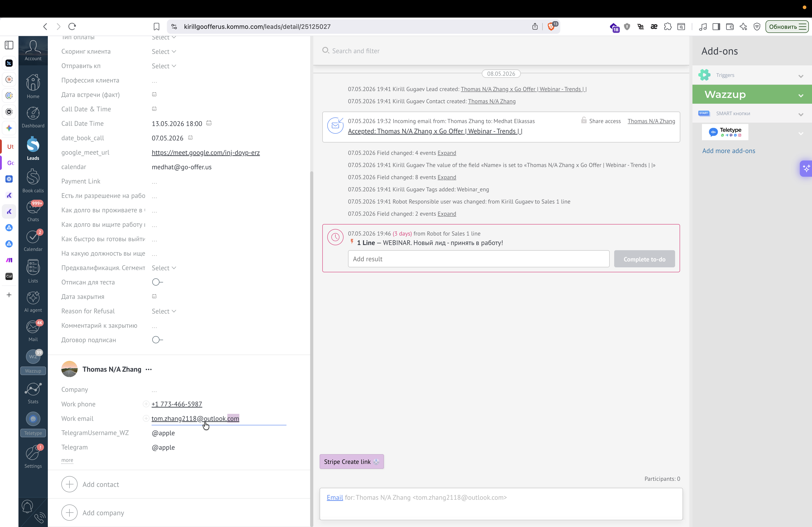Click the Stripe Create link button
Screen dimensions: 812x527
click(x=351, y=462)
